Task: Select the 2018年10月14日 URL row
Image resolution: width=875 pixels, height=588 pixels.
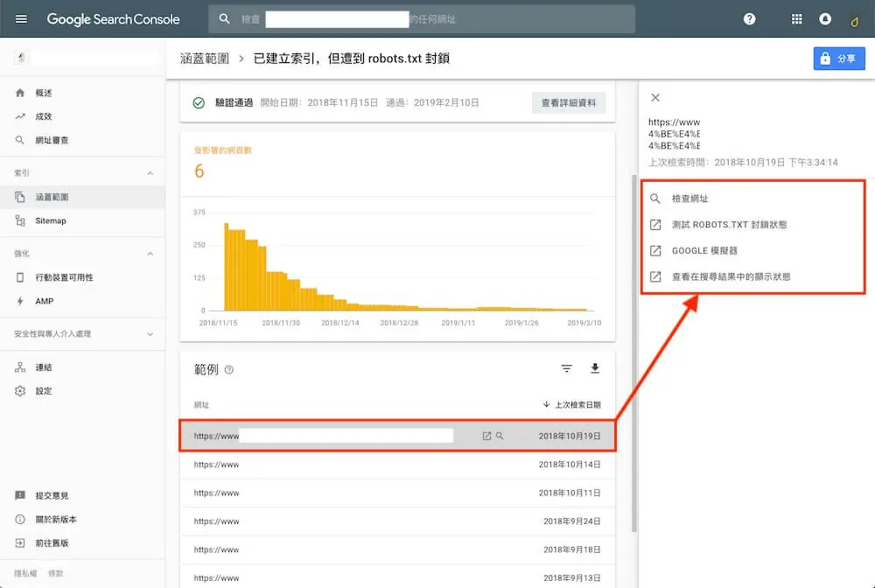Action: point(397,464)
